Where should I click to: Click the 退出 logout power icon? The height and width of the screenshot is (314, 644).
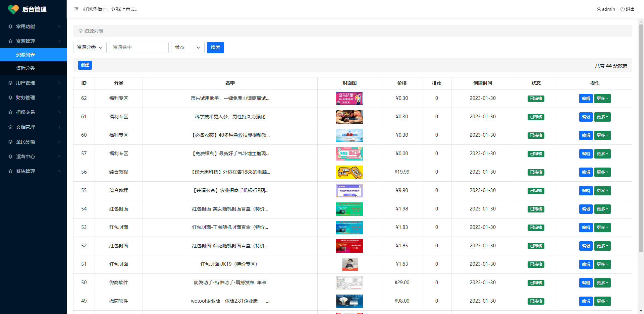point(622,9)
